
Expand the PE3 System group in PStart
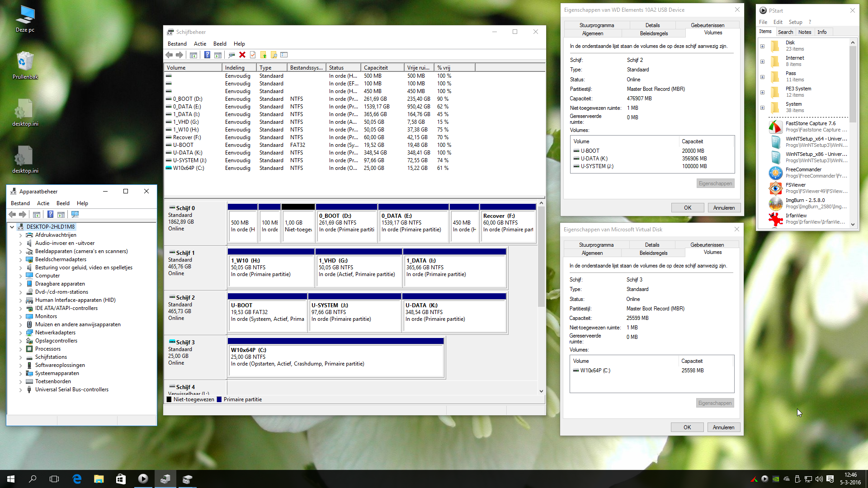[x=762, y=92]
